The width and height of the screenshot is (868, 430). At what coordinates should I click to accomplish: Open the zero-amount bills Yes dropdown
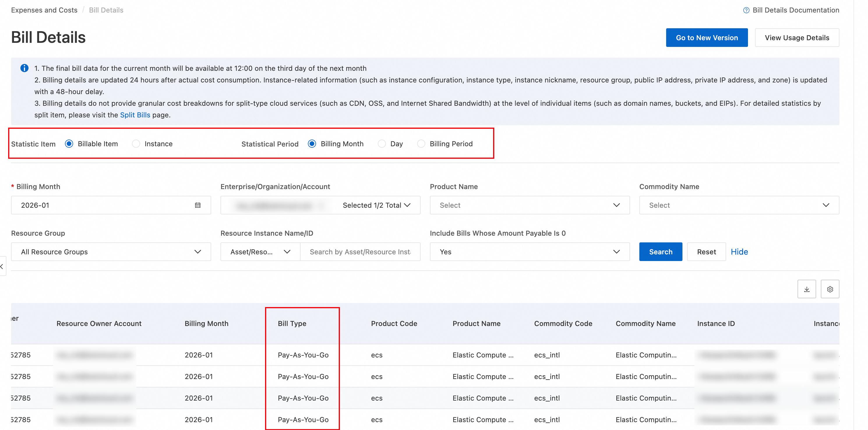coord(529,252)
